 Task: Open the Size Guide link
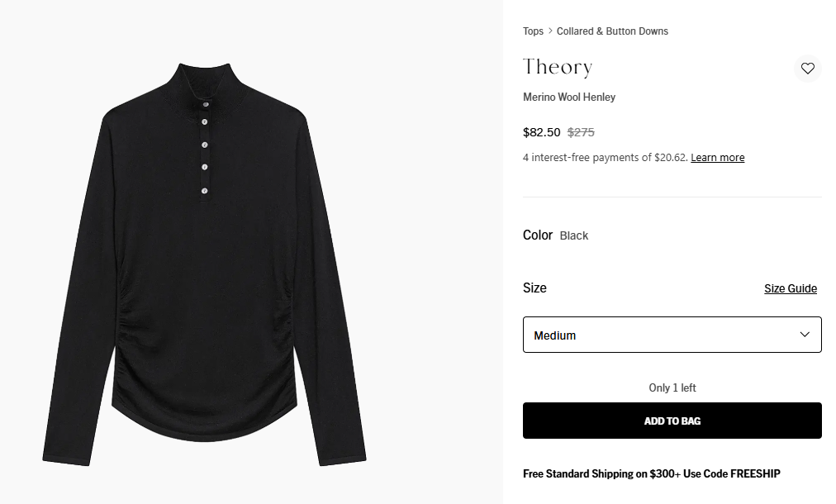tap(790, 288)
